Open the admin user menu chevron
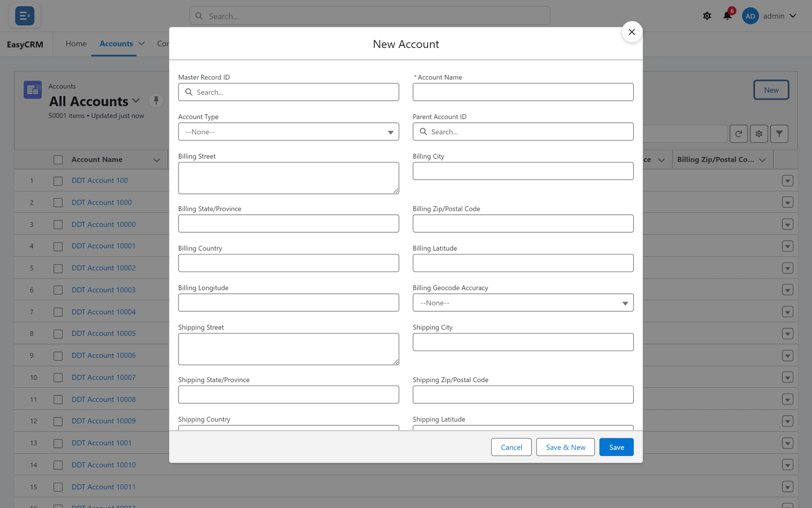The image size is (812, 508). 793,16
